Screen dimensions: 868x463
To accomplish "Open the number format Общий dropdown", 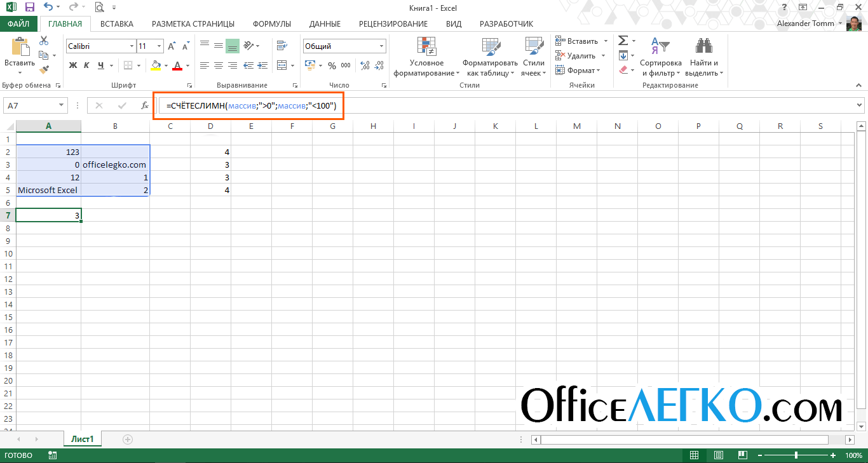I will 382,46.
